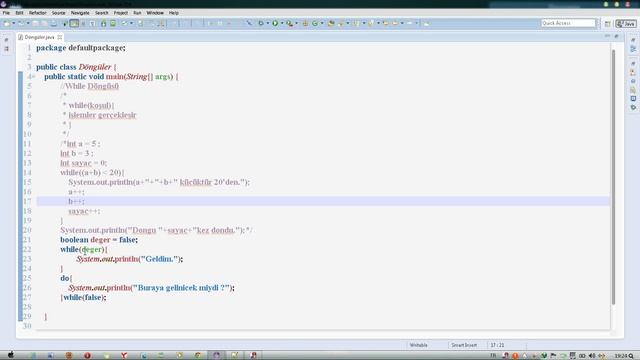The image size is (640, 360).
Task: Click line 17 code 'b++;'
Action: point(76,201)
